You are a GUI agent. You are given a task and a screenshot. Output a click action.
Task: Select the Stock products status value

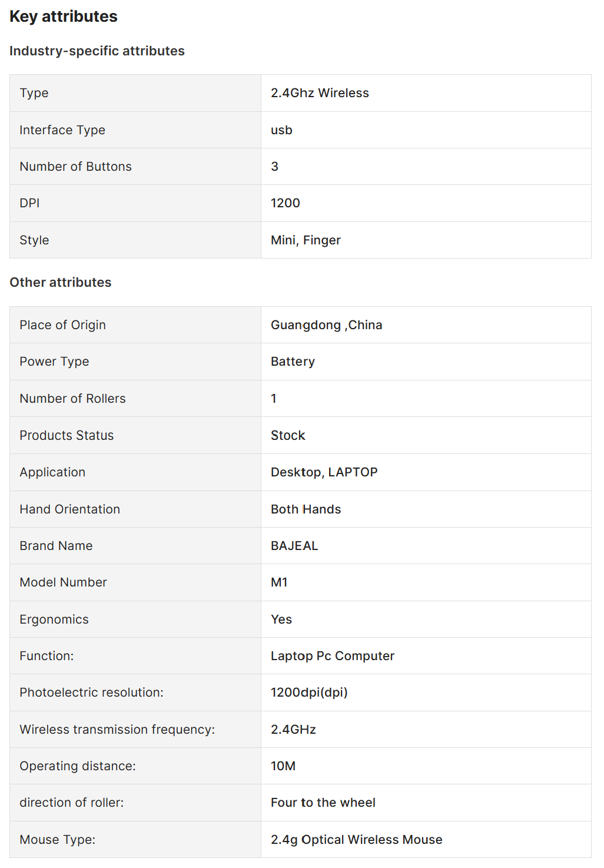pyautogui.click(x=288, y=436)
